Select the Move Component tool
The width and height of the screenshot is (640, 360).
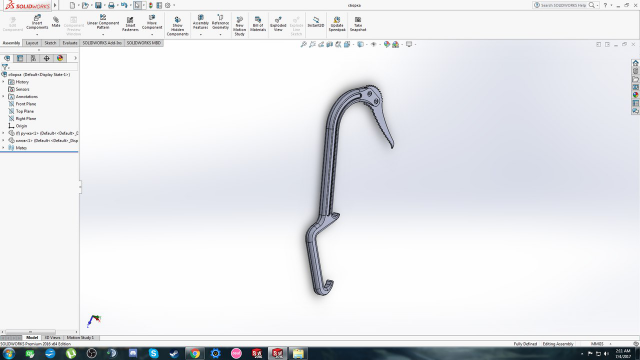coord(152,22)
